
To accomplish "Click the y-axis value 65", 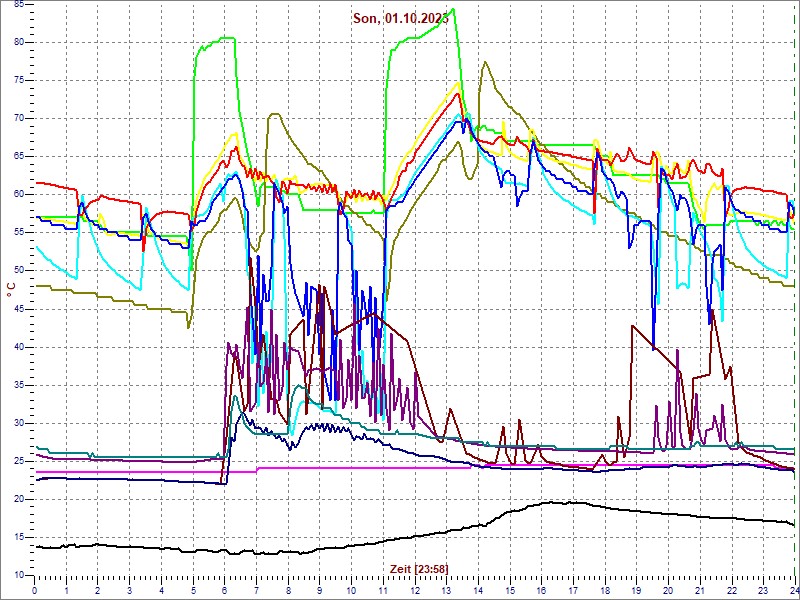I will pos(19,157).
